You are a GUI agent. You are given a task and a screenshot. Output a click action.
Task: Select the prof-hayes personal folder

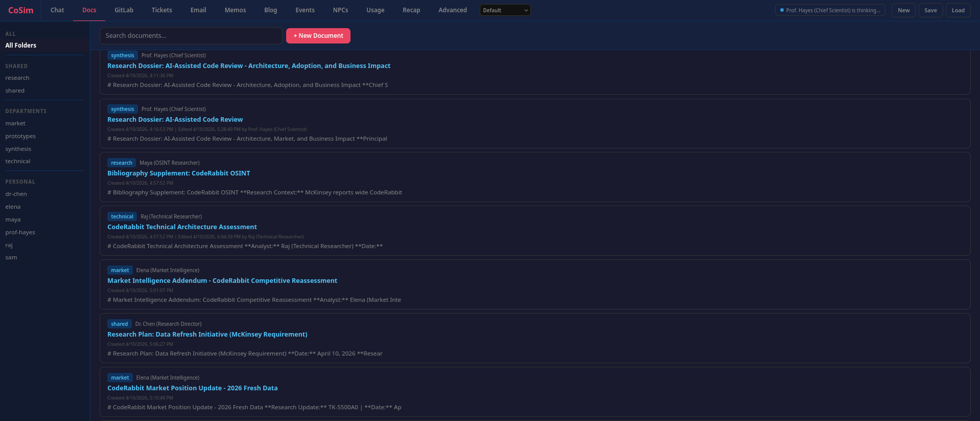click(20, 232)
